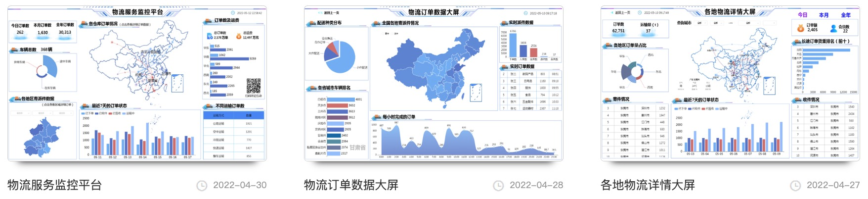Select the date text 2022-04-28
This screenshot has height=199, width=868.
tap(536, 185)
